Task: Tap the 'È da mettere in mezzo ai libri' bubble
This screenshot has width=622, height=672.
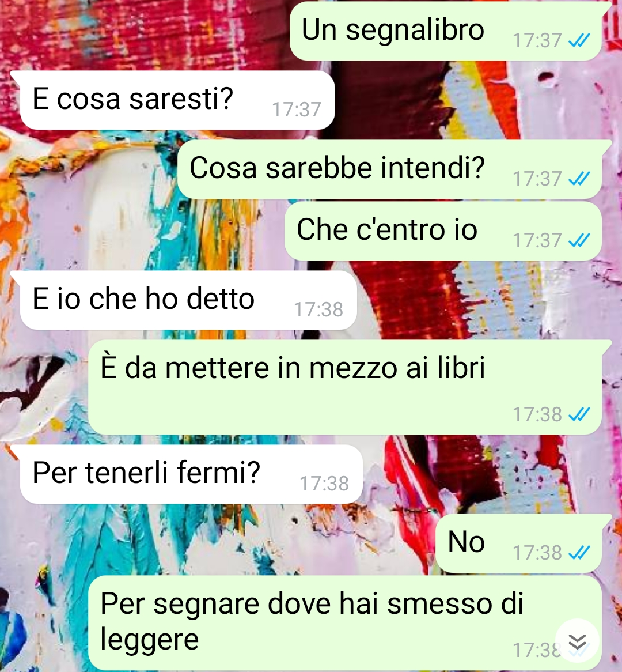Action: coord(345,387)
